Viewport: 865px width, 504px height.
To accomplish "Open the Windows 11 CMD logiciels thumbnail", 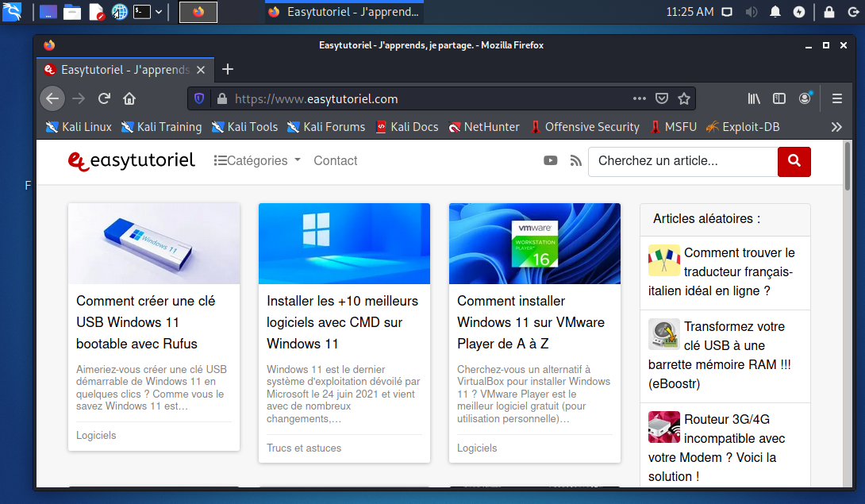I will (344, 244).
